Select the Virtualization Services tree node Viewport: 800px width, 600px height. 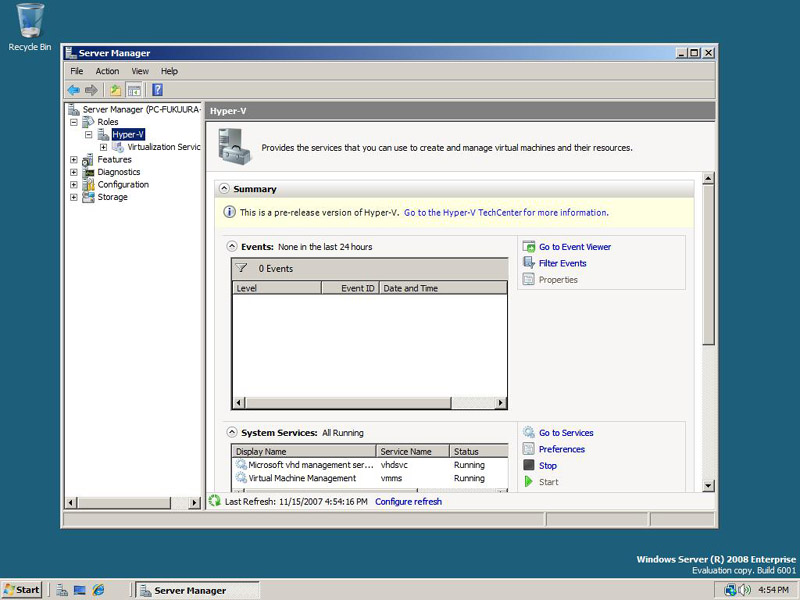click(163, 147)
